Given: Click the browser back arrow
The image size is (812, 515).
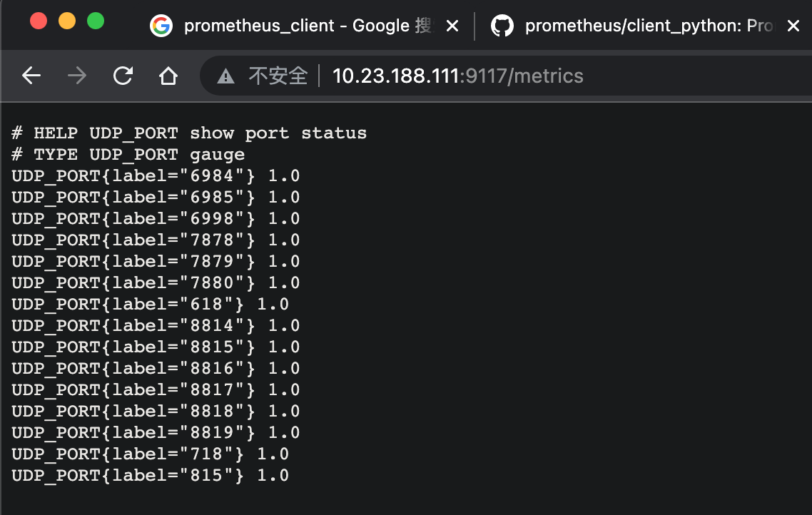Looking at the screenshot, I should (31, 76).
